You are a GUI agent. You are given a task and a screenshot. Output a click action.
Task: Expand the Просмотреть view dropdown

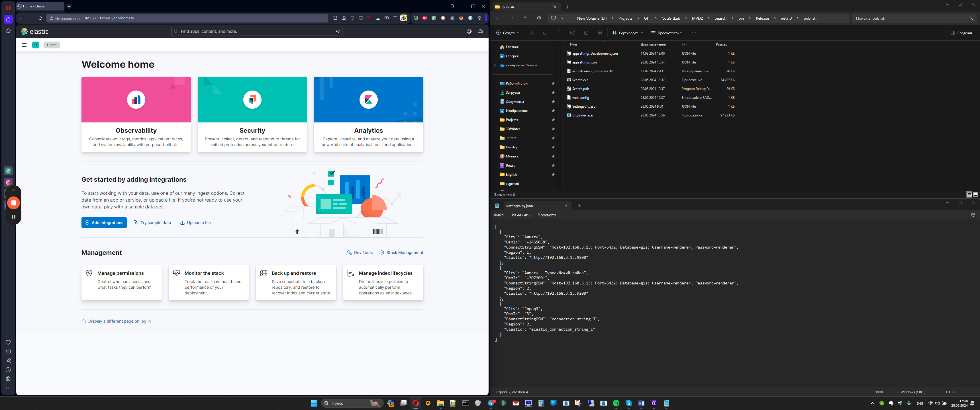coord(667,33)
